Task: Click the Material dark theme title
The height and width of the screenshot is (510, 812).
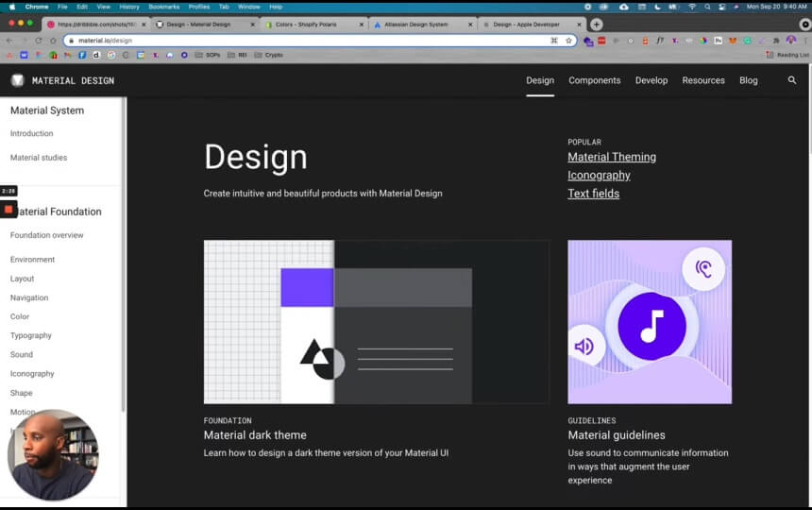Action: [255, 435]
